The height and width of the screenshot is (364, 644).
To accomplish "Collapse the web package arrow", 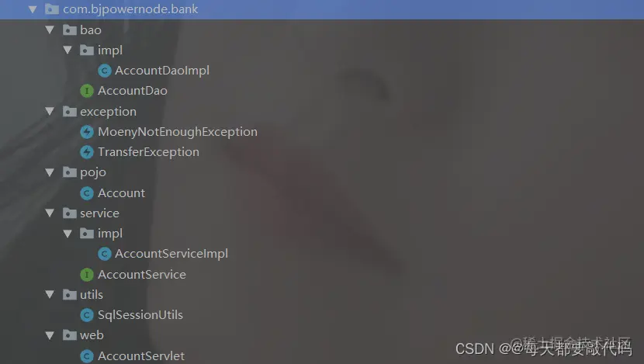I will pos(50,335).
